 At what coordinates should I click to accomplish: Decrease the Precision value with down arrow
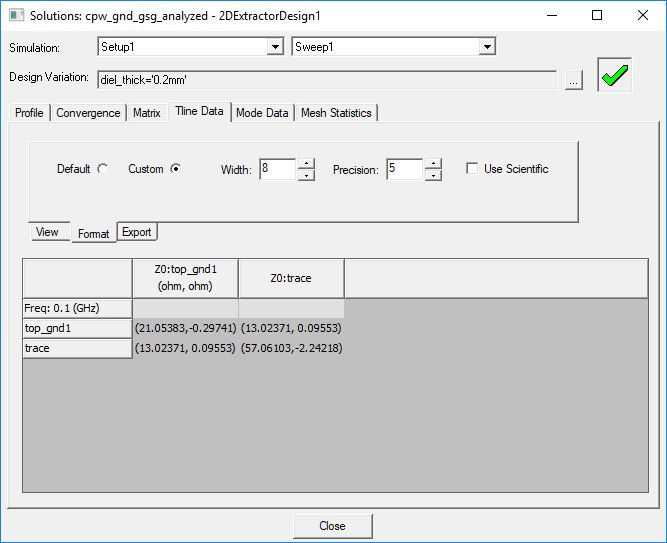433,175
